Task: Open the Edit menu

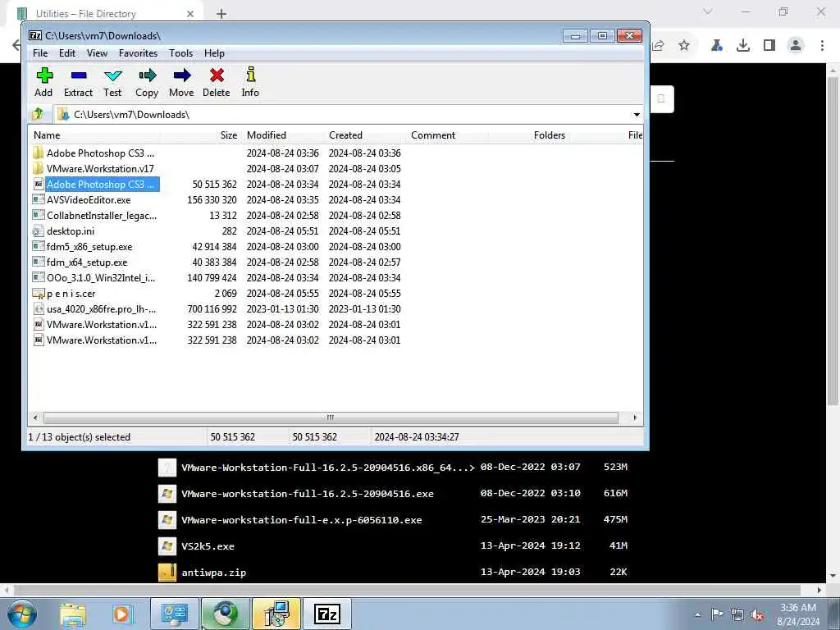Action: [x=67, y=53]
